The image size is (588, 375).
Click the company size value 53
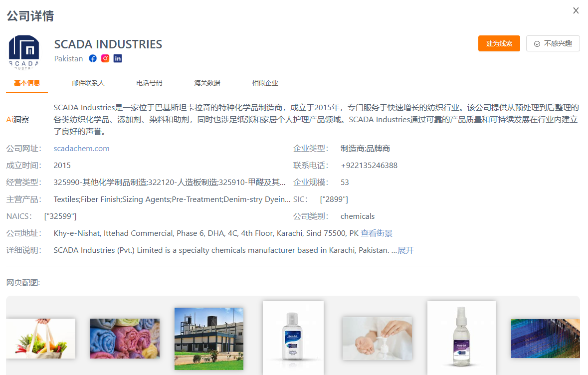point(345,182)
